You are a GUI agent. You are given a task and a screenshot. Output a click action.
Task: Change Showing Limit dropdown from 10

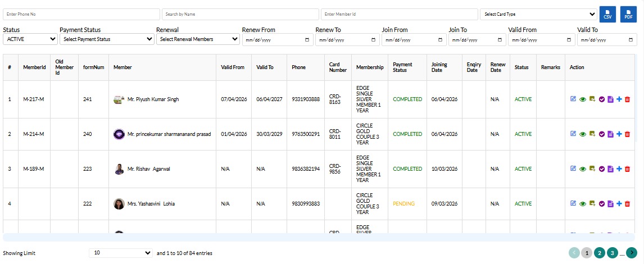coord(120,253)
